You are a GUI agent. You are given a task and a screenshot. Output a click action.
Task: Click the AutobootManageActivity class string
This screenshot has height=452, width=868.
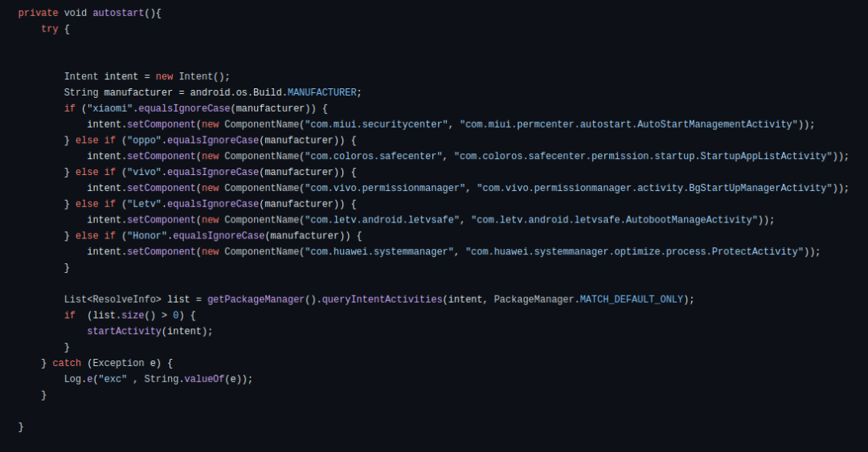click(616, 220)
